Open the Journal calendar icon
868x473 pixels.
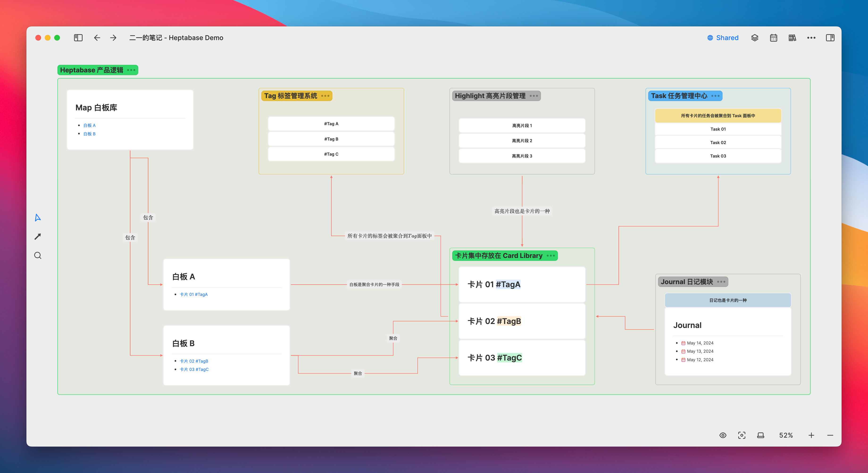tap(774, 38)
